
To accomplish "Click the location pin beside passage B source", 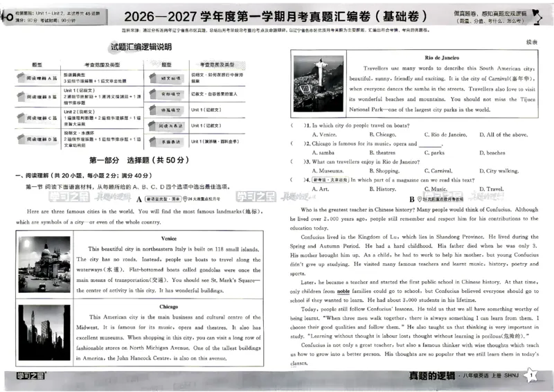I will pos(420,199).
